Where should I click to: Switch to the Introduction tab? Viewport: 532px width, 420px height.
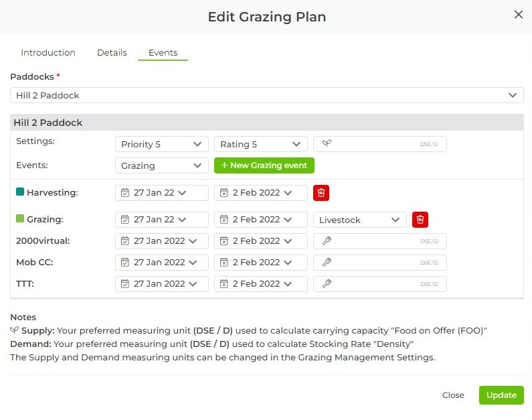48,53
